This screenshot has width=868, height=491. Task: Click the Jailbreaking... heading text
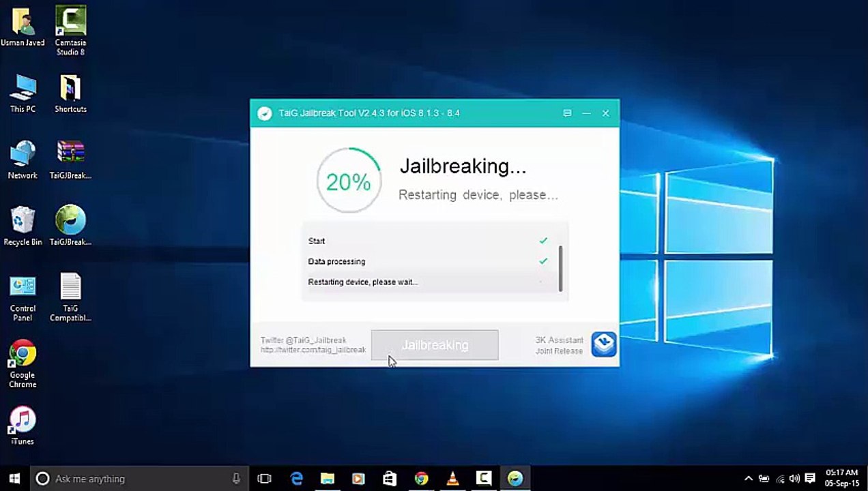pos(463,166)
